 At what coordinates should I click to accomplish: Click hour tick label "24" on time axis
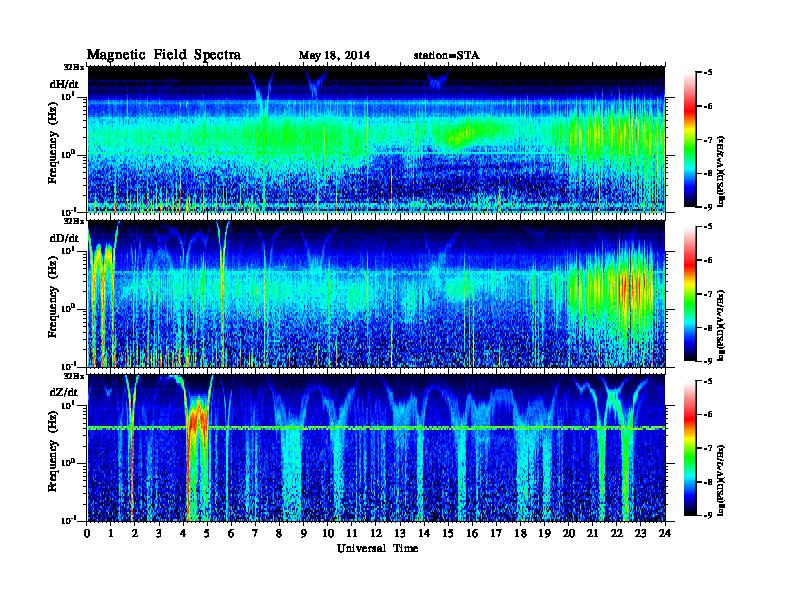point(665,533)
